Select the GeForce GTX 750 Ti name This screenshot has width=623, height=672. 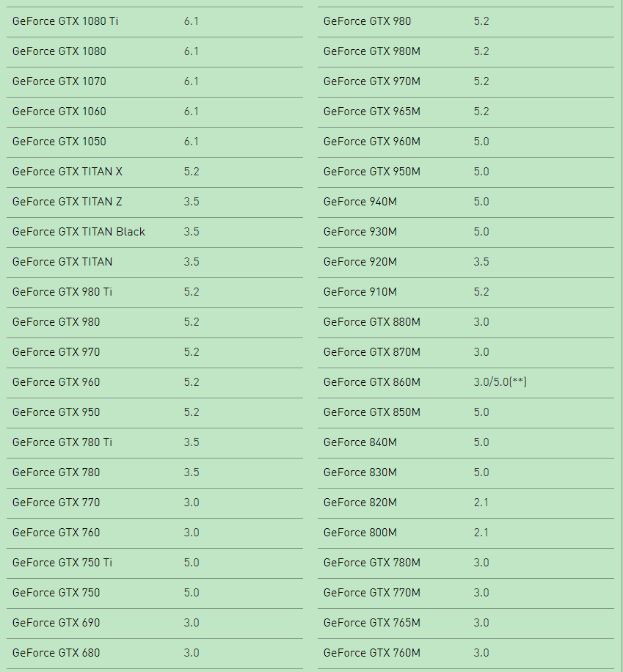click(62, 562)
